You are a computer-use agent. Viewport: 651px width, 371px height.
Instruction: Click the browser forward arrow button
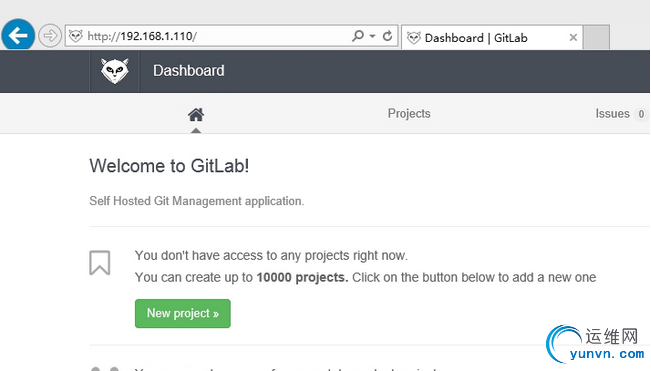(50, 36)
